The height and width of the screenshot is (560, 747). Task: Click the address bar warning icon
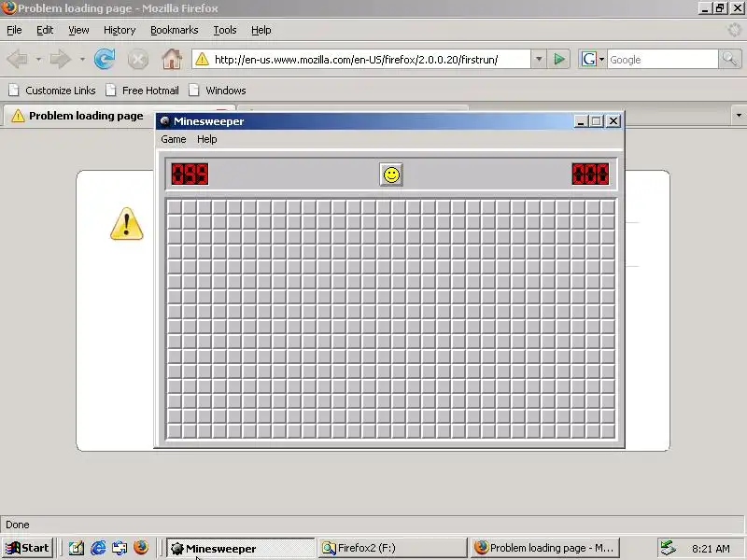pos(202,59)
